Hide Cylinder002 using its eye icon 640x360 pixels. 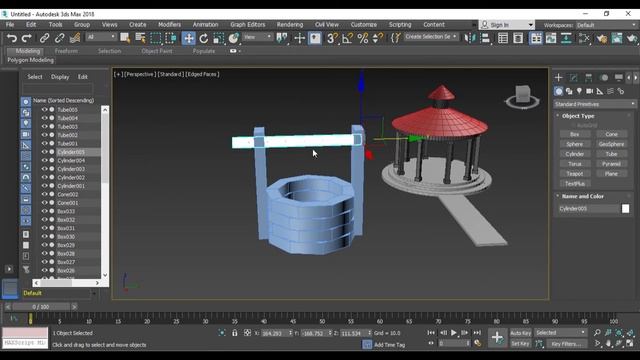click(x=44, y=177)
